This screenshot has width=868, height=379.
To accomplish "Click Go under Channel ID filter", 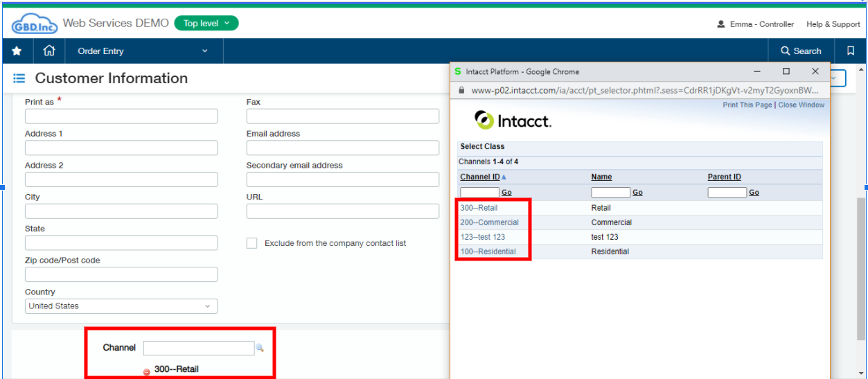I will tap(506, 193).
